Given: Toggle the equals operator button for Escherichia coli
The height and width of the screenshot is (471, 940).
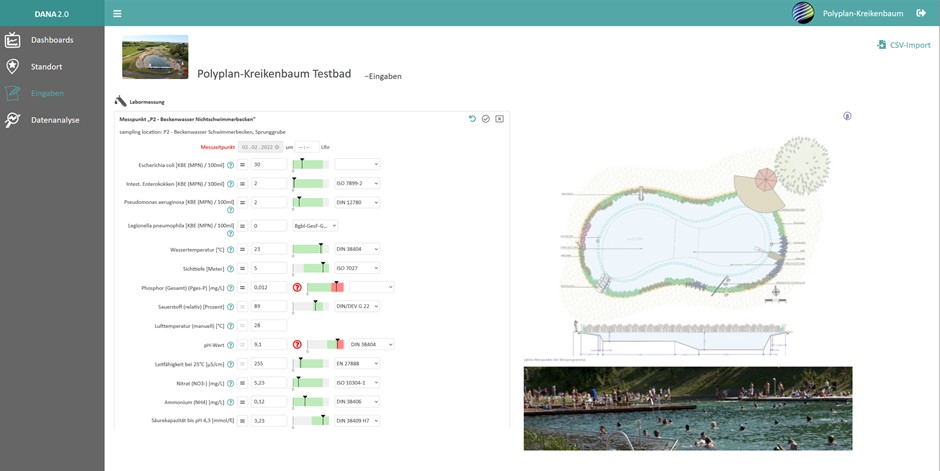Looking at the screenshot, I should [x=242, y=165].
